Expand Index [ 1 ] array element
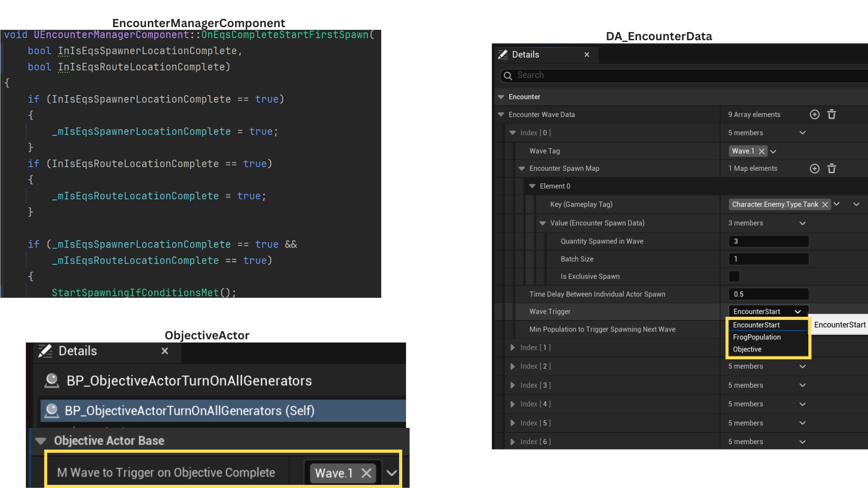868x488 pixels. [512, 347]
